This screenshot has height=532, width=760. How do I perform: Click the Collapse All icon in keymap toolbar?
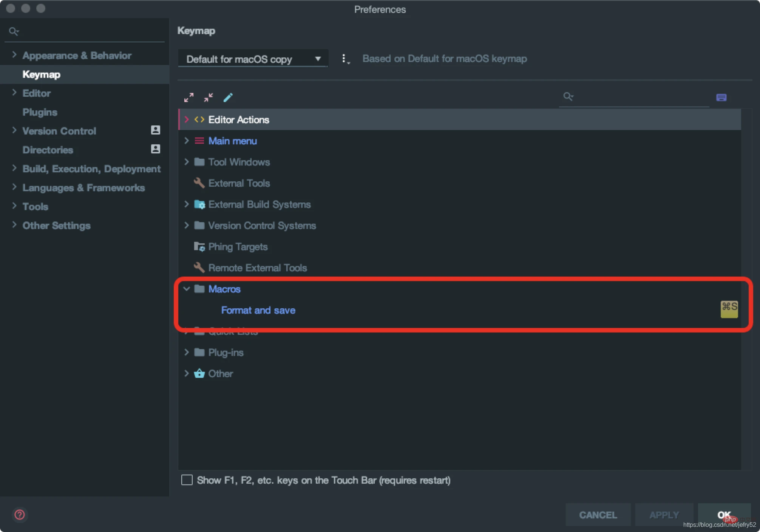209,97
